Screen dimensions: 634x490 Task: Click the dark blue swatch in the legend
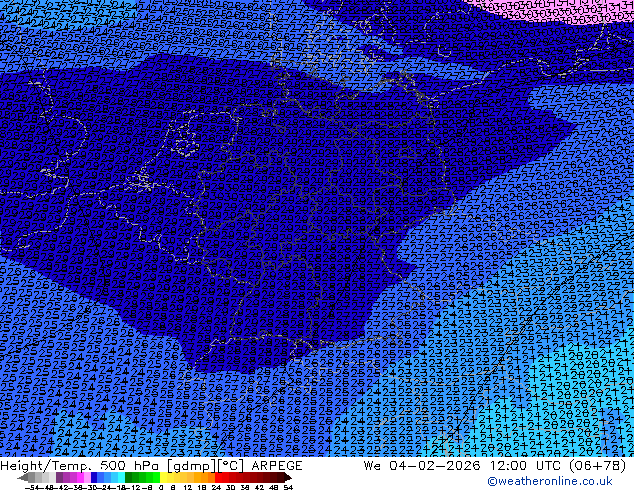coord(94,477)
